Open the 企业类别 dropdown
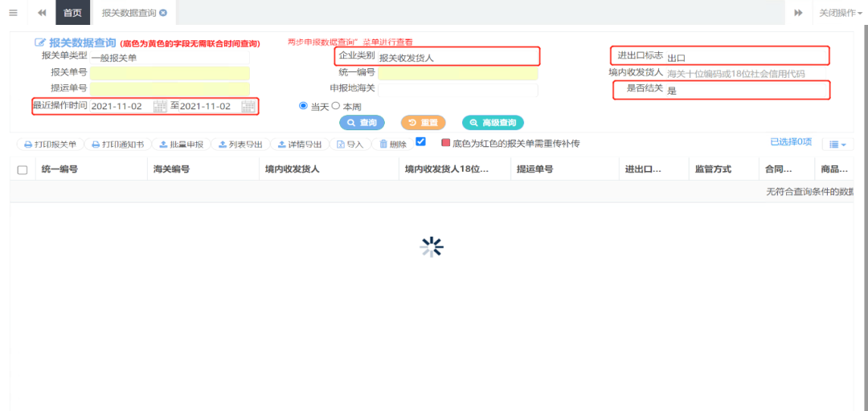Viewport: 868px width, 411px height. (457, 57)
